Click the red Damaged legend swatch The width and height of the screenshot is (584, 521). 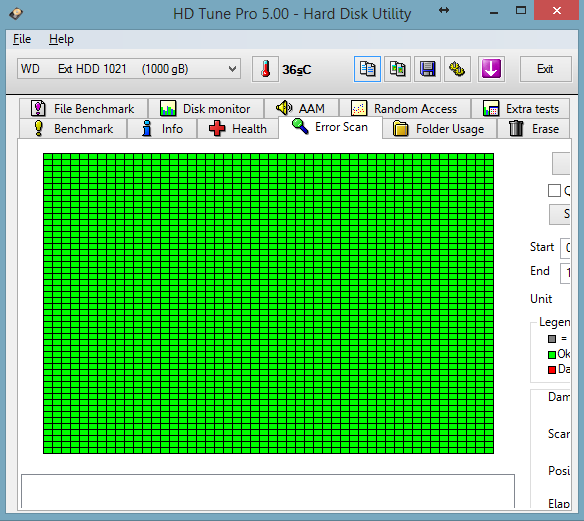click(552, 370)
